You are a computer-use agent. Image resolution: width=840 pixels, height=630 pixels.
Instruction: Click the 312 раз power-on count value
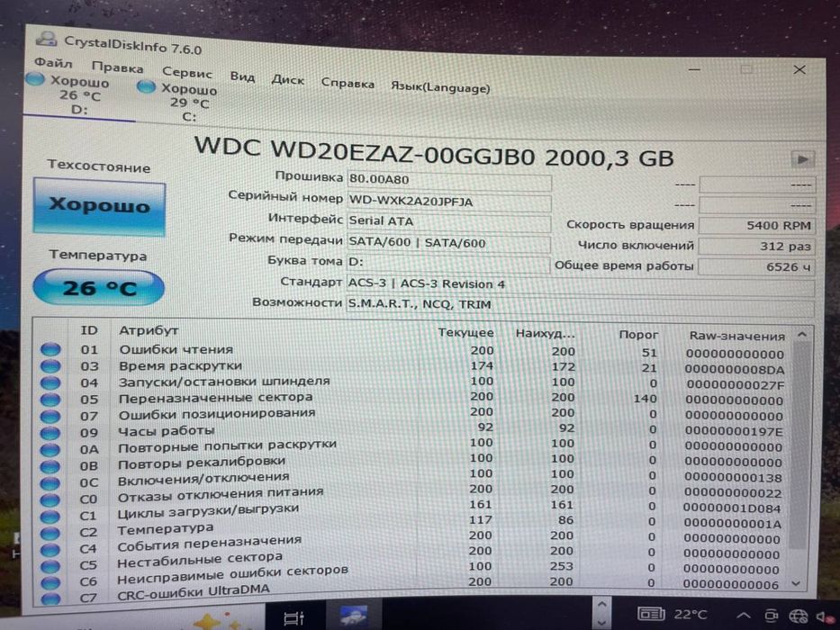[757, 247]
